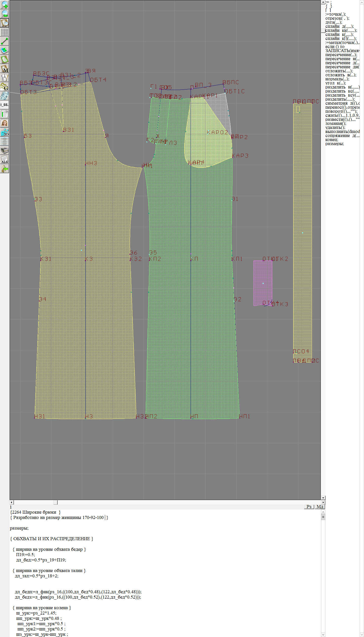Click the canvas horizontal scrollbar left arrow
The width and height of the screenshot is (364, 637).
11,502
